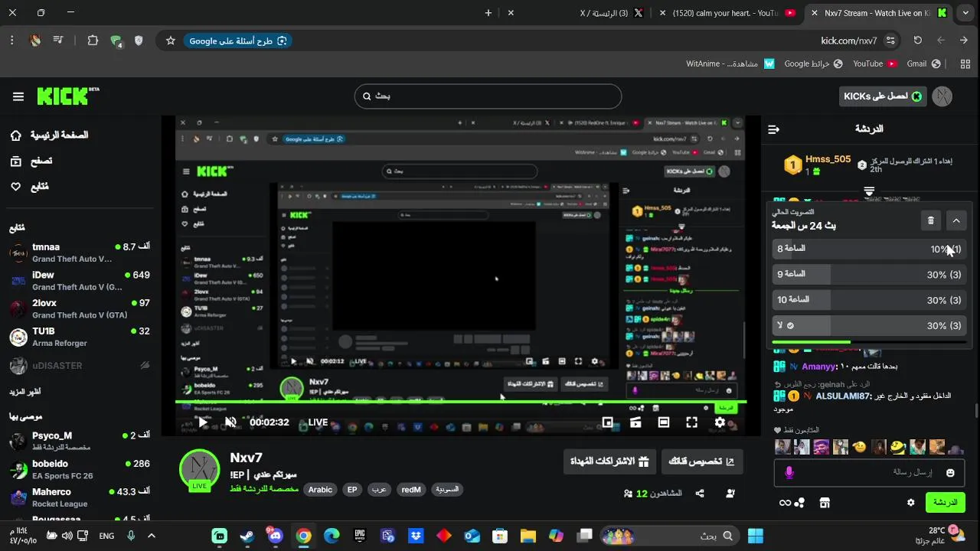Click Nxv7 channel avatar
The image size is (980, 551).
200,469
